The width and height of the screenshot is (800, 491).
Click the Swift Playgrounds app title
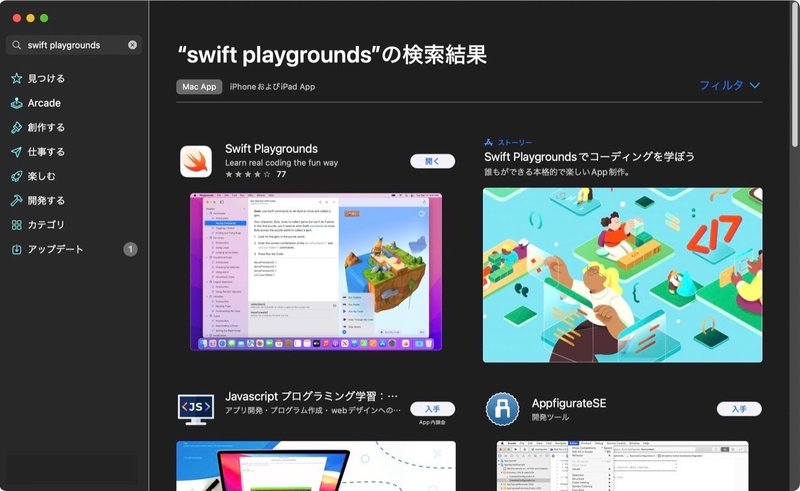tap(271, 149)
